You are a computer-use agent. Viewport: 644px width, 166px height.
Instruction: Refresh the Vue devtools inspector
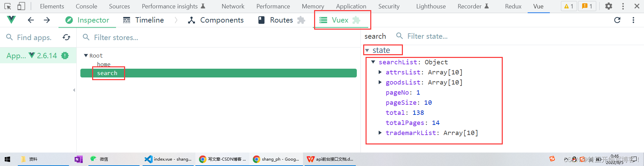pos(617,20)
